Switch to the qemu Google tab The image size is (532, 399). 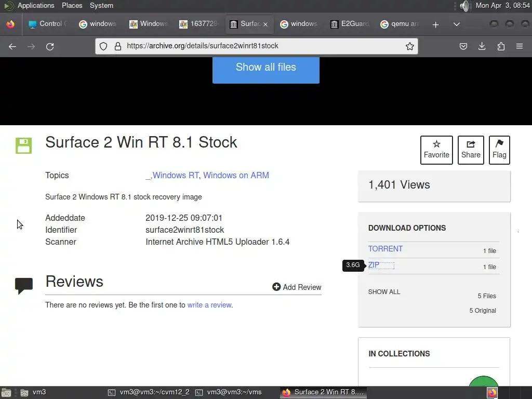tap(400, 24)
